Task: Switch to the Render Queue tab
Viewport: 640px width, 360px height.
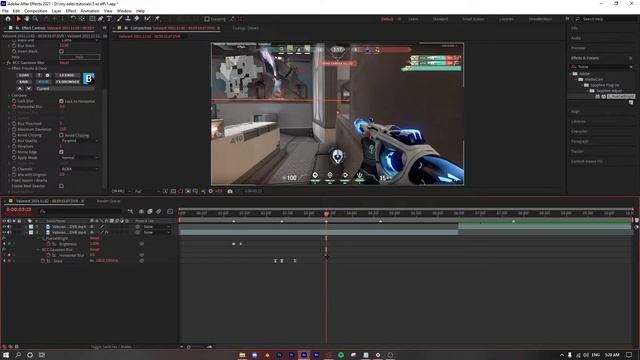Action: coord(108,201)
